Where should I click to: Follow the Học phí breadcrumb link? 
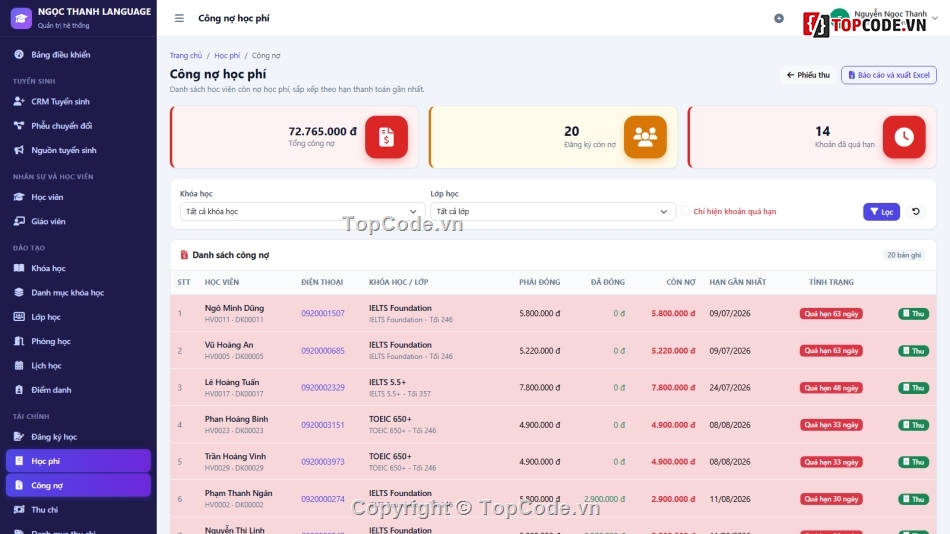[x=227, y=55]
